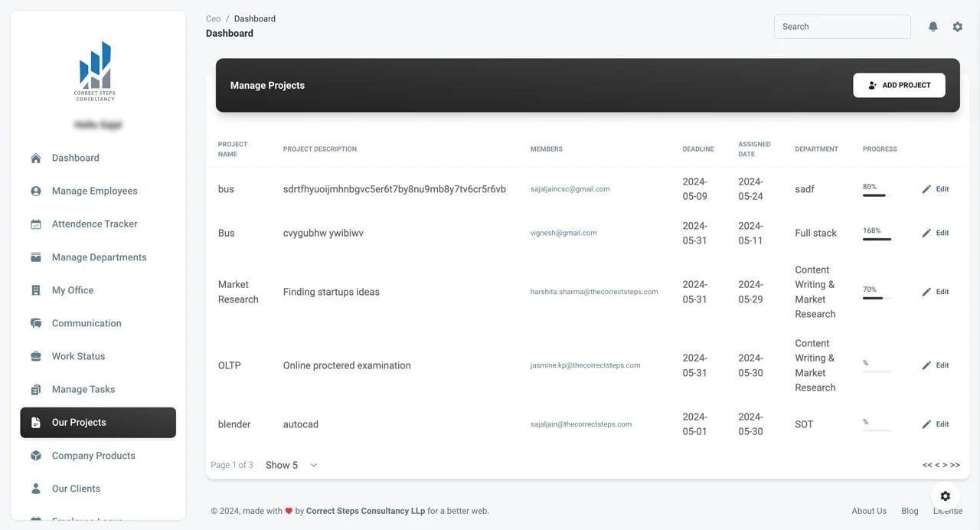
Task: Select Work Status from the sidebar
Action: pyautogui.click(x=78, y=356)
